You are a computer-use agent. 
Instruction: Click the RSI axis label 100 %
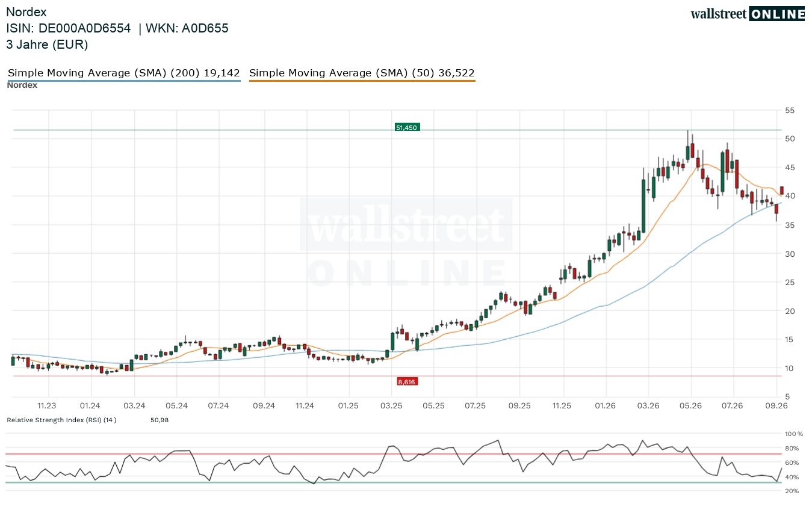[793, 434]
